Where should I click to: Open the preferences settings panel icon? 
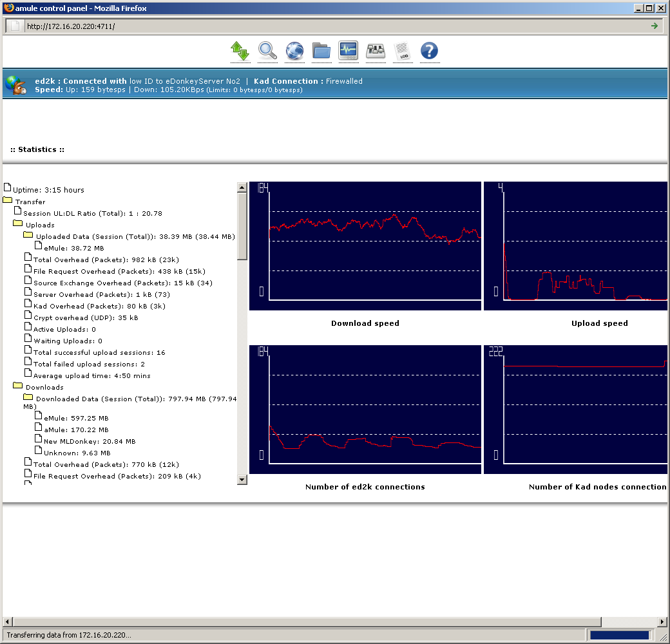pos(376,52)
